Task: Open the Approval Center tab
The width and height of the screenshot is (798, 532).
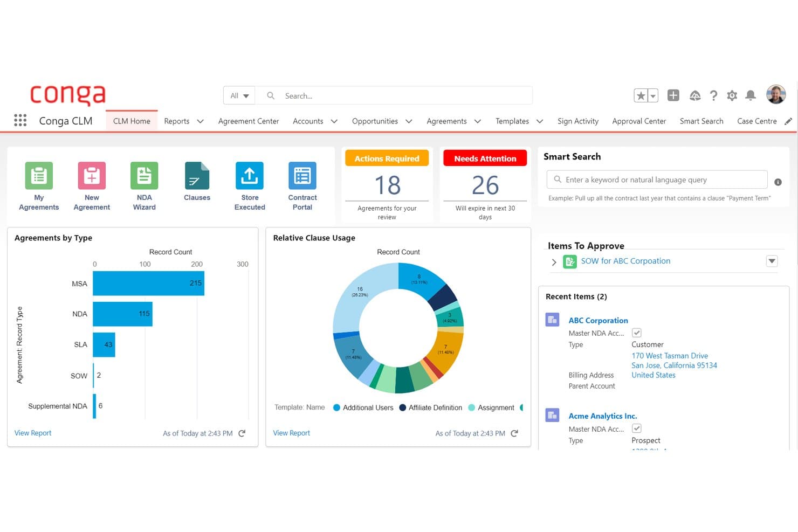Action: (x=639, y=121)
